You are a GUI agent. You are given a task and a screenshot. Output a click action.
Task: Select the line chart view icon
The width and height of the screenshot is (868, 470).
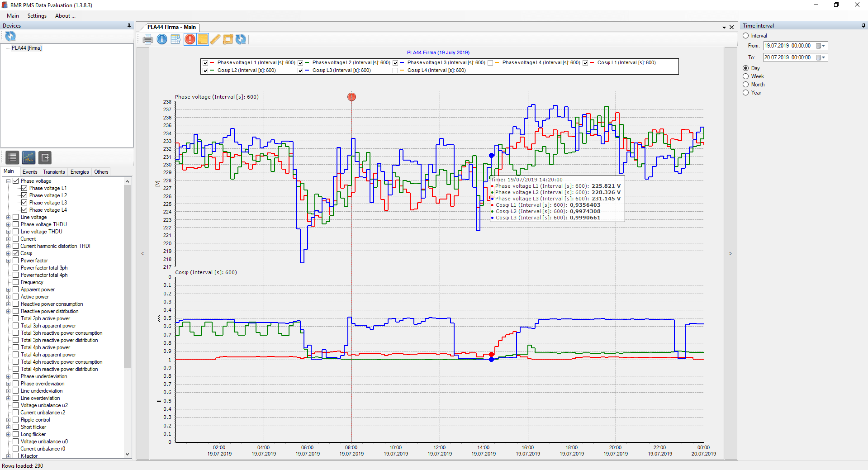click(28, 157)
